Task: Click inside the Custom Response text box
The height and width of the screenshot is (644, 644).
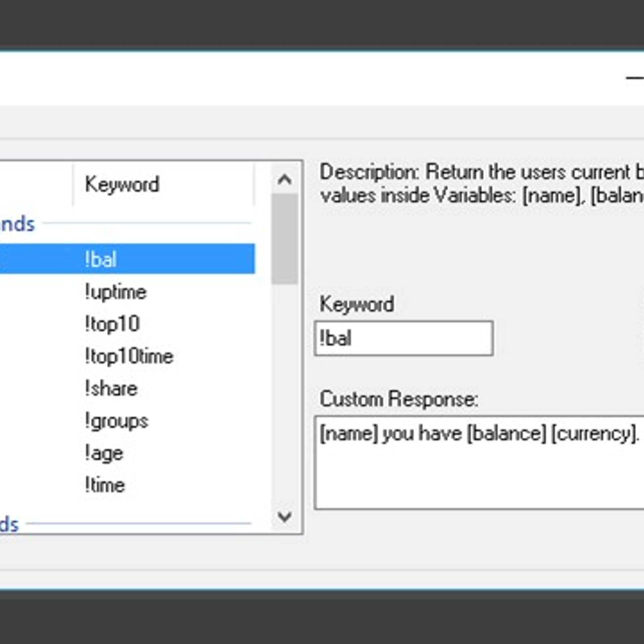Action: pyautogui.click(x=479, y=463)
